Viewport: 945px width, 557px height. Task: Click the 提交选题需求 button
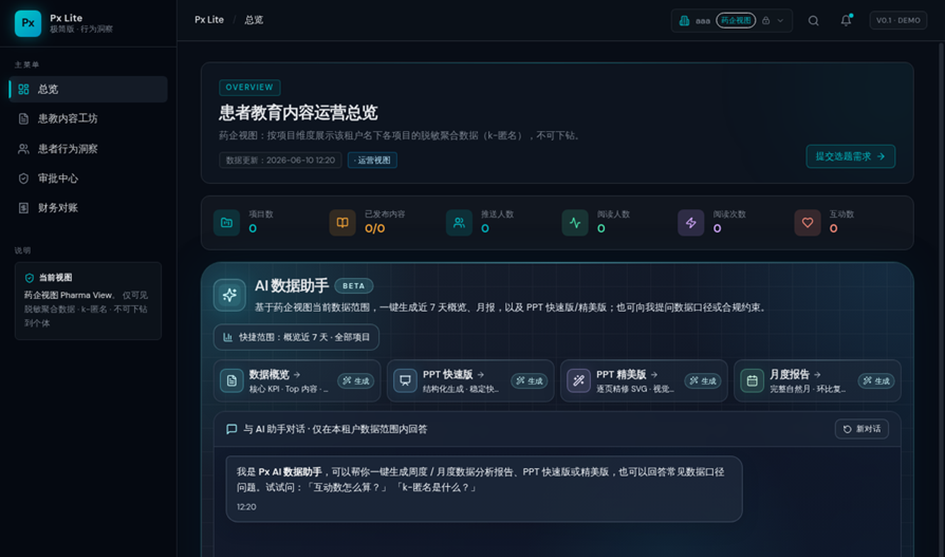pyautogui.click(x=850, y=156)
